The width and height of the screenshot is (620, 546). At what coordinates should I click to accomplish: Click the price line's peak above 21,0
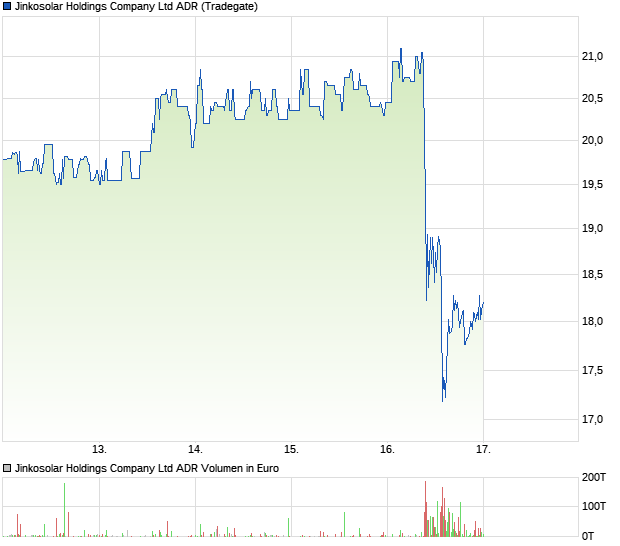[x=401, y=49]
